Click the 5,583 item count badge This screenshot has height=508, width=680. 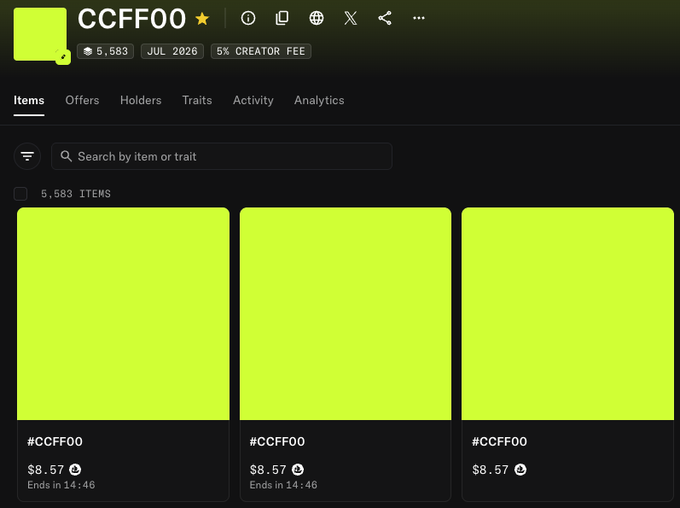(105, 51)
